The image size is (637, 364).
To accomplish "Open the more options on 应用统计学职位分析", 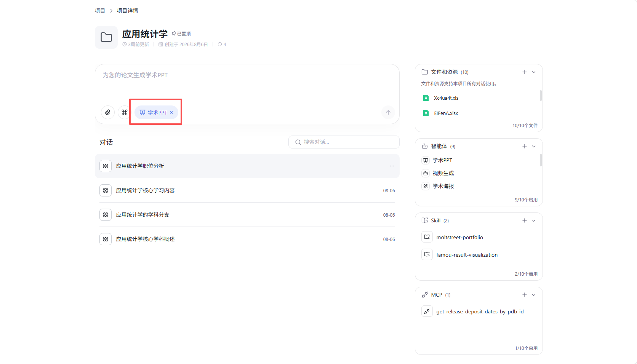I will [x=392, y=166].
